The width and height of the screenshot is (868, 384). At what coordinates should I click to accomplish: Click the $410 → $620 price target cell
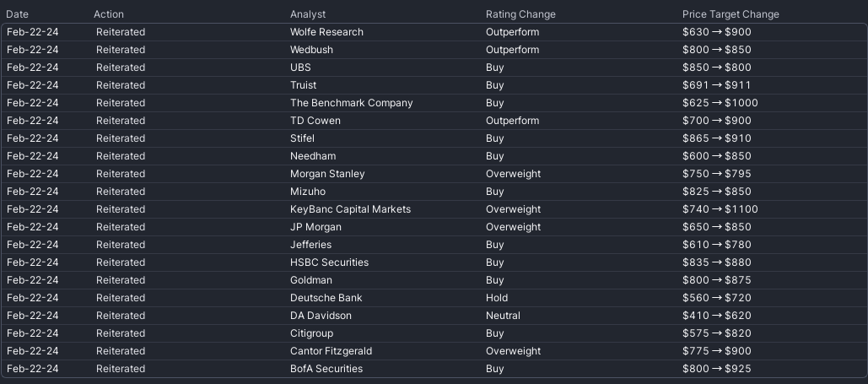click(716, 316)
